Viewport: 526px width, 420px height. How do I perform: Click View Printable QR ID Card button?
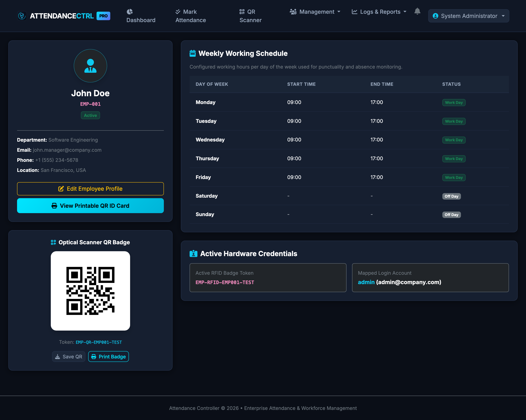(x=90, y=206)
